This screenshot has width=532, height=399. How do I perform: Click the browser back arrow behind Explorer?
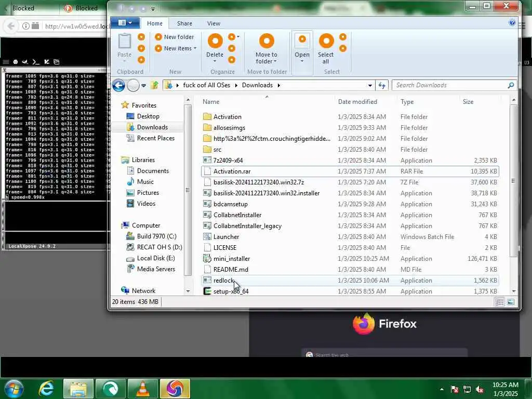pyautogui.click(x=11, y=26)
